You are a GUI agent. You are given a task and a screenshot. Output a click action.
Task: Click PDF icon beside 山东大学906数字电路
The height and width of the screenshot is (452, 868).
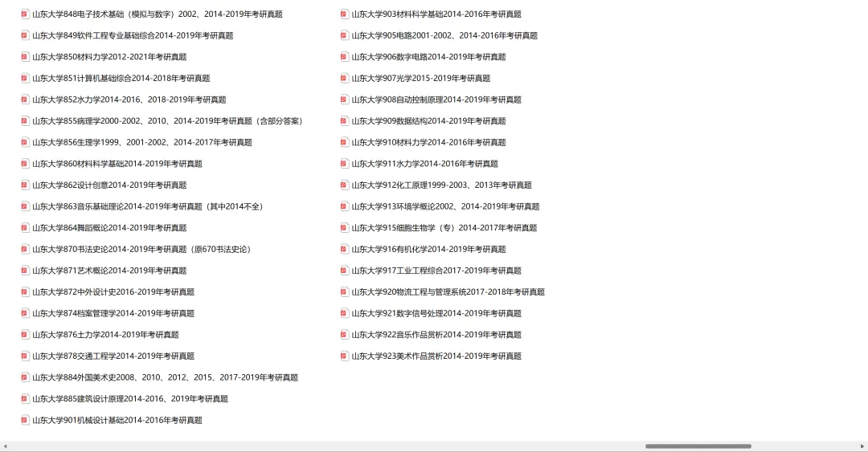[344, 56]
